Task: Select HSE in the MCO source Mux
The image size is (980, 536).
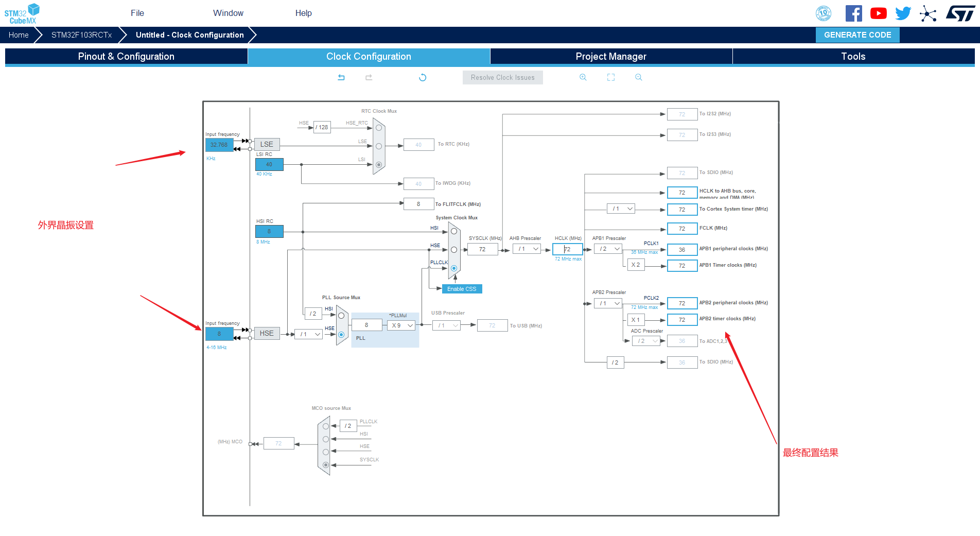Action: tap(326, 452)
